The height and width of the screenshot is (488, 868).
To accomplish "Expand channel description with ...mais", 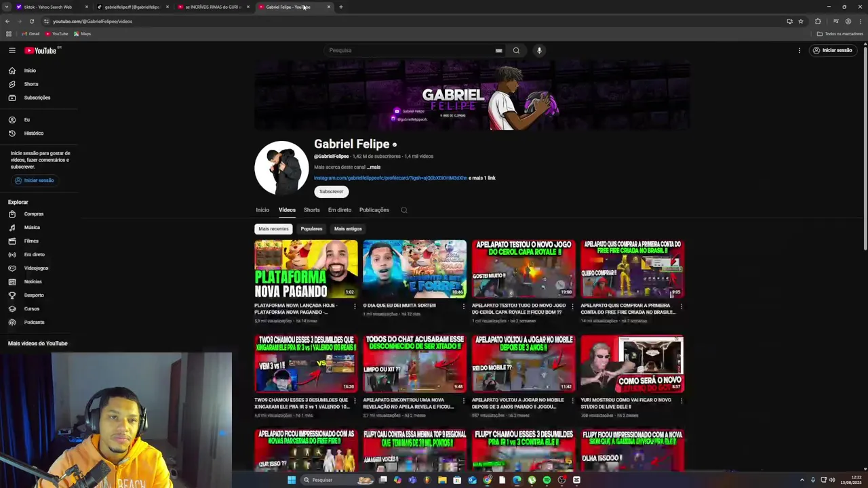I will pos(374,167).
